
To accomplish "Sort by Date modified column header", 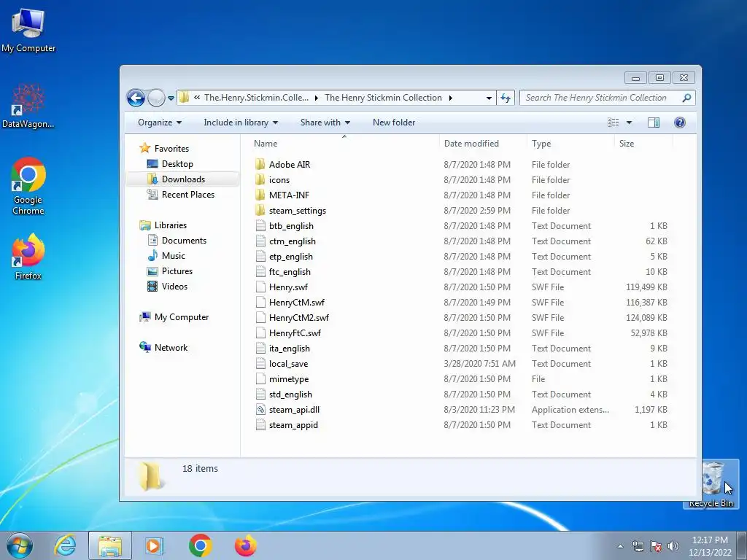I will click(471, 144).
